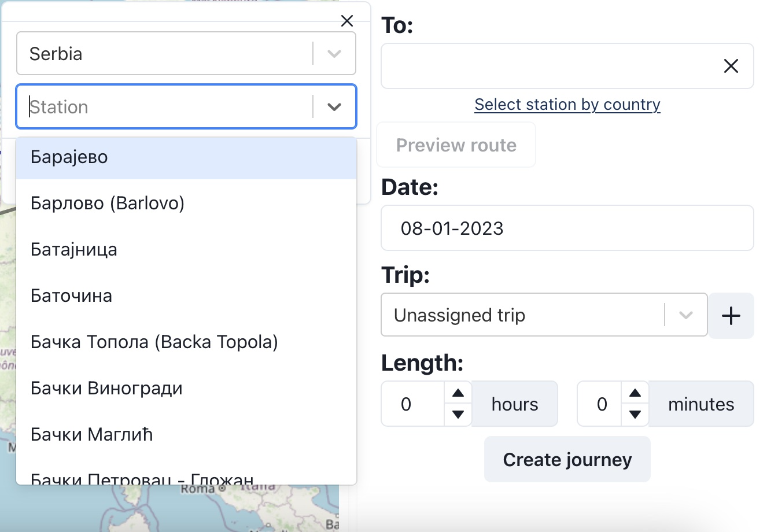Decrease the hours value

458,414
